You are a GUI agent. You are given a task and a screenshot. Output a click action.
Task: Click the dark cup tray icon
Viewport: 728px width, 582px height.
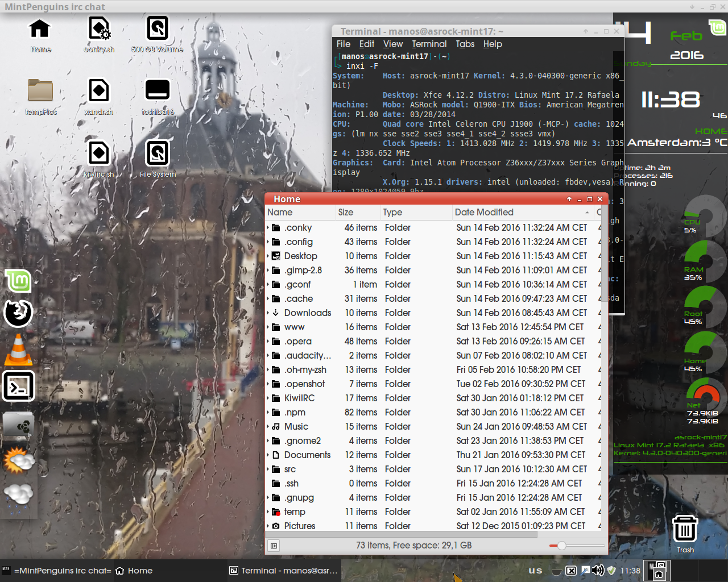[x=557, y=571]
